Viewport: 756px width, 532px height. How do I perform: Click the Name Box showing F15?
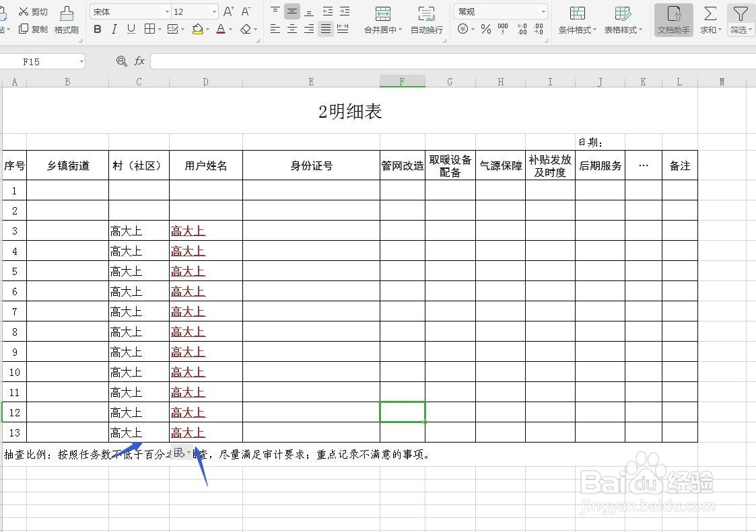point(37,61)
